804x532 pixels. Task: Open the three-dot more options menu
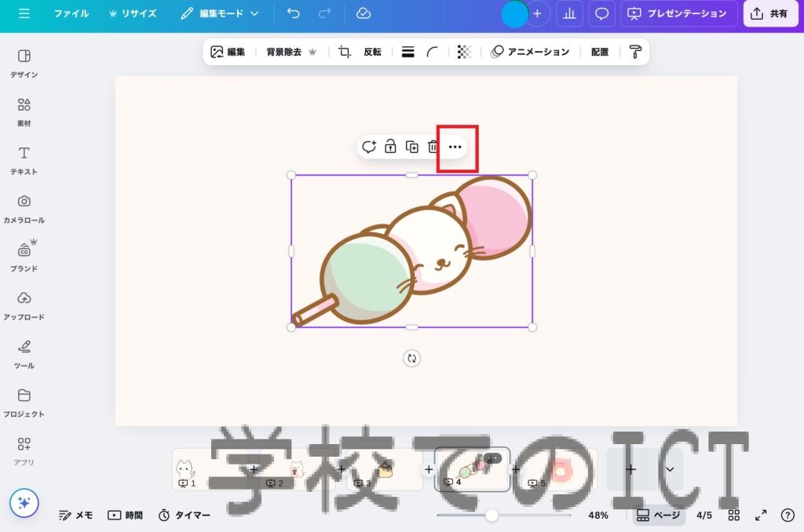(455, 147)
